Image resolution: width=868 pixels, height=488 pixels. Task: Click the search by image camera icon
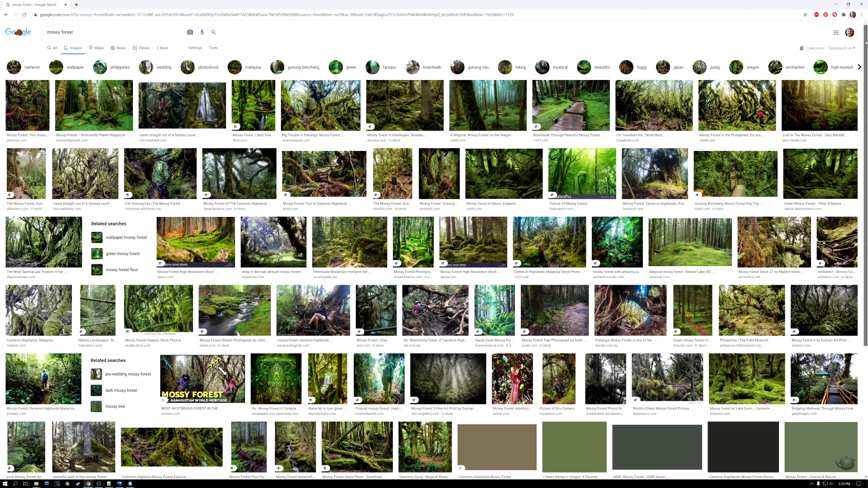(190, 32)
